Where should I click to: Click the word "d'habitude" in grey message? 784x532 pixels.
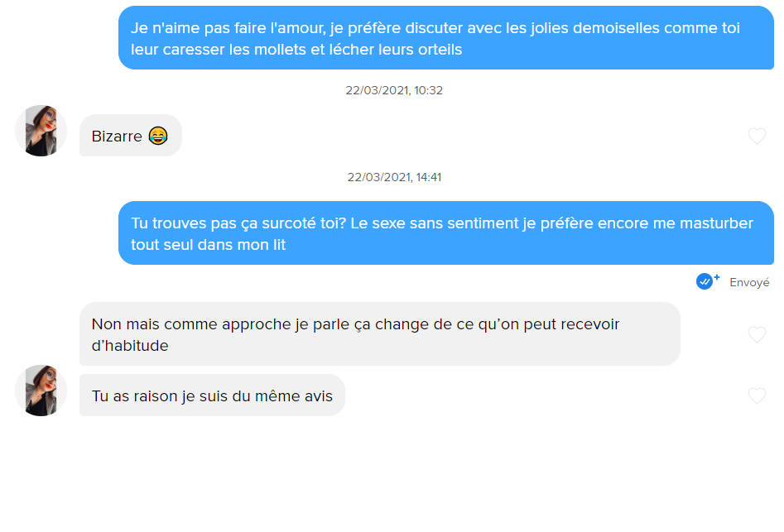coord(130,346)
